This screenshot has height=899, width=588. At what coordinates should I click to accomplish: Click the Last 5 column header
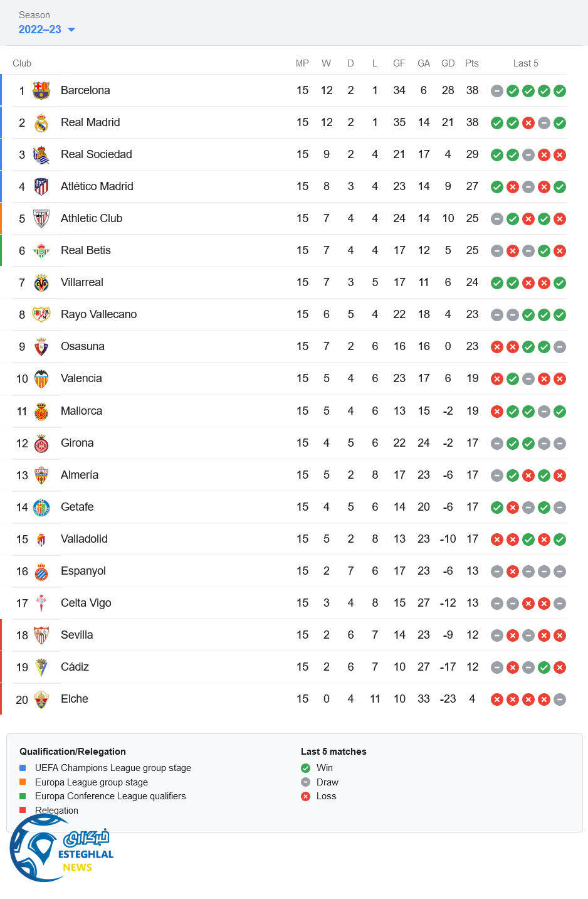point(525,63)
